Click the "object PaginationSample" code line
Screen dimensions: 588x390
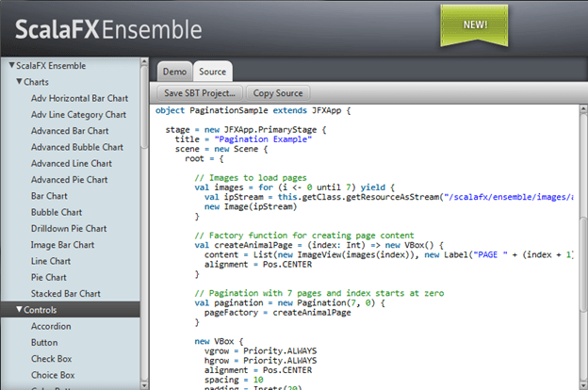point(253,110)
